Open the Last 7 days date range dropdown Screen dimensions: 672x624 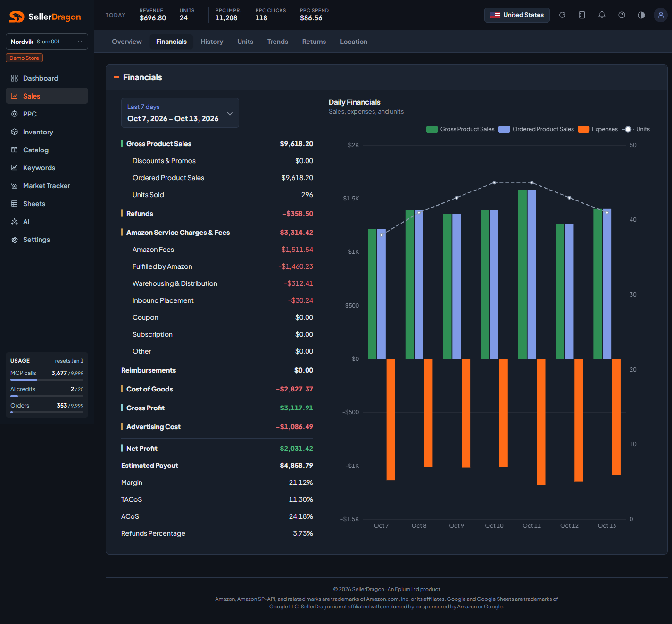(x=180, y=113)
